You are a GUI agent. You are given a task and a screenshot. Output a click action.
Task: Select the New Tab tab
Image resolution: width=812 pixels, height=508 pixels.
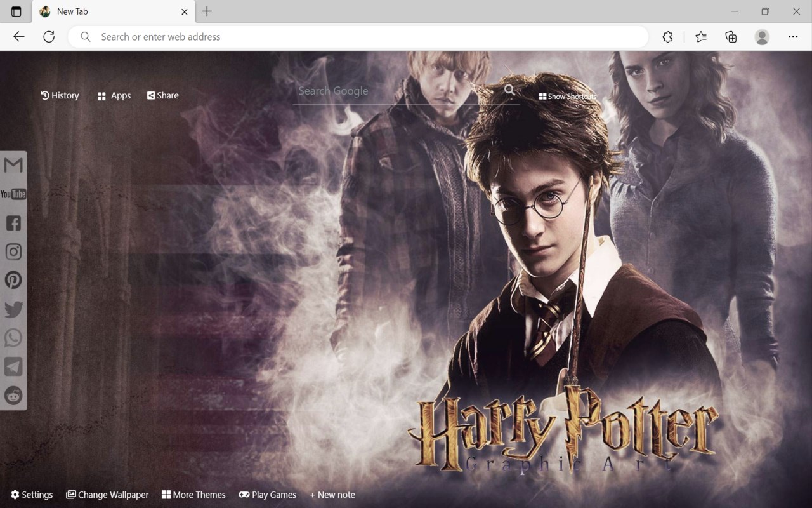(x=114, y=11)
